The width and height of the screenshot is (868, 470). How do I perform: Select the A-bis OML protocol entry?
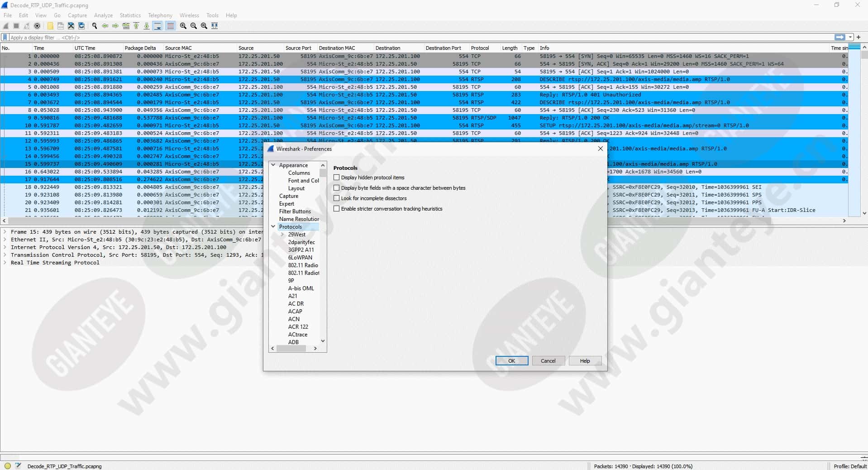(x=301, y=288)
